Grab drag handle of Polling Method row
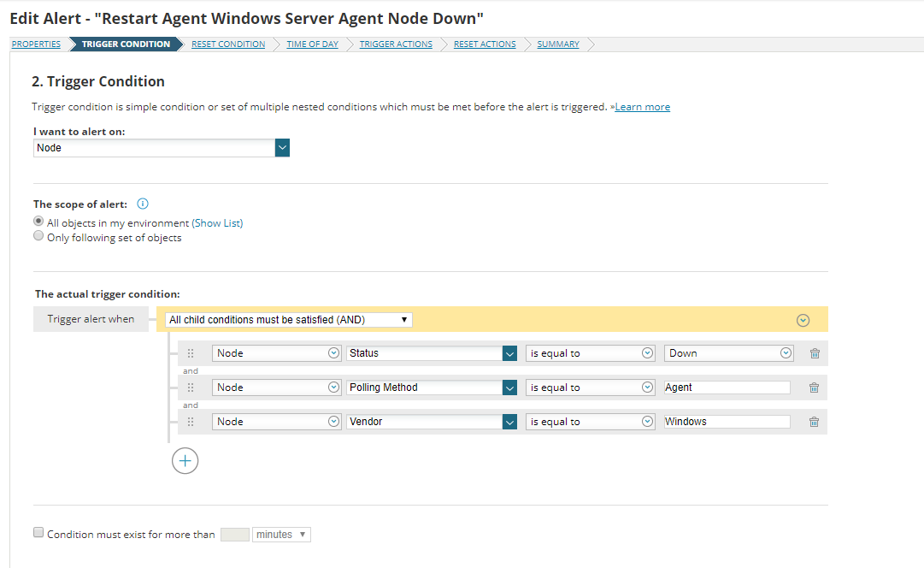 coord(191,388)
